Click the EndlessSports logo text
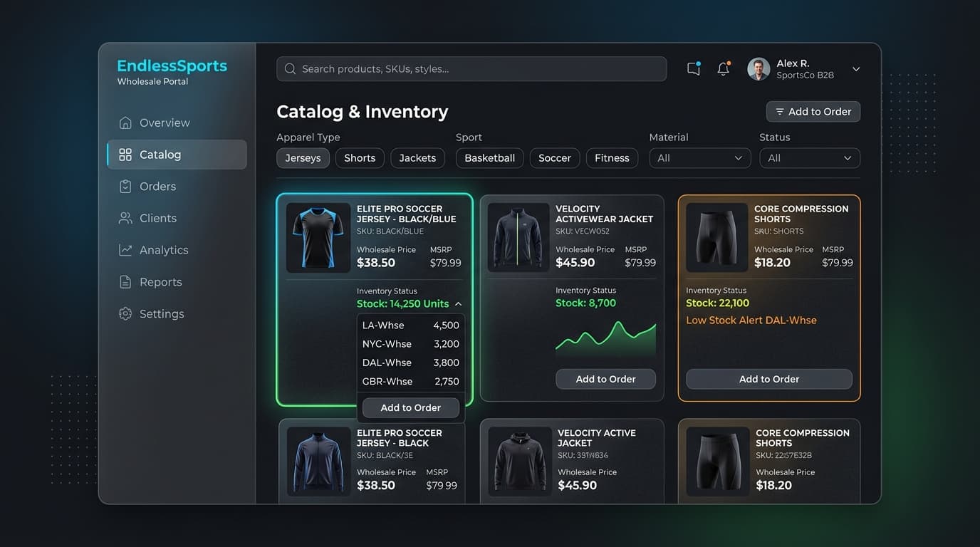 172,66
